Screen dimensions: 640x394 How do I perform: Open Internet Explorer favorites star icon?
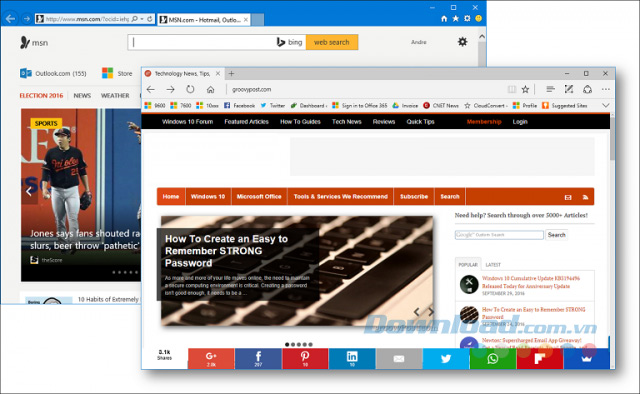coord(456,19)
